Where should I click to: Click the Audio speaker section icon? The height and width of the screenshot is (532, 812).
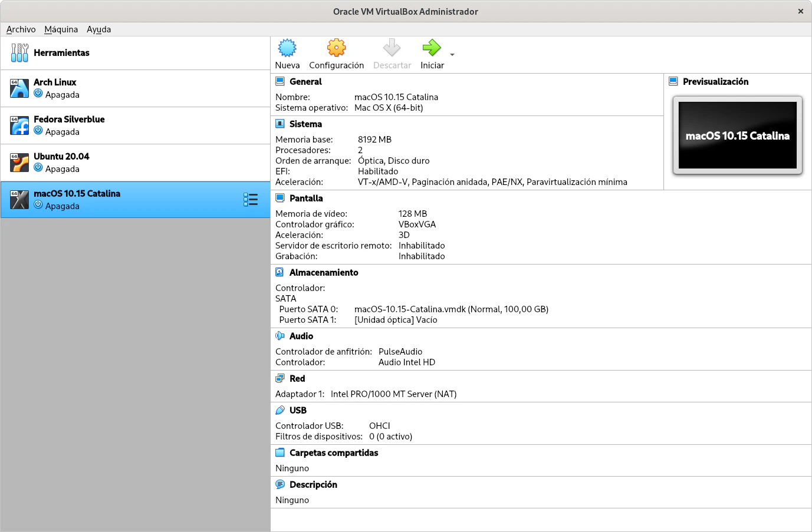280,336
